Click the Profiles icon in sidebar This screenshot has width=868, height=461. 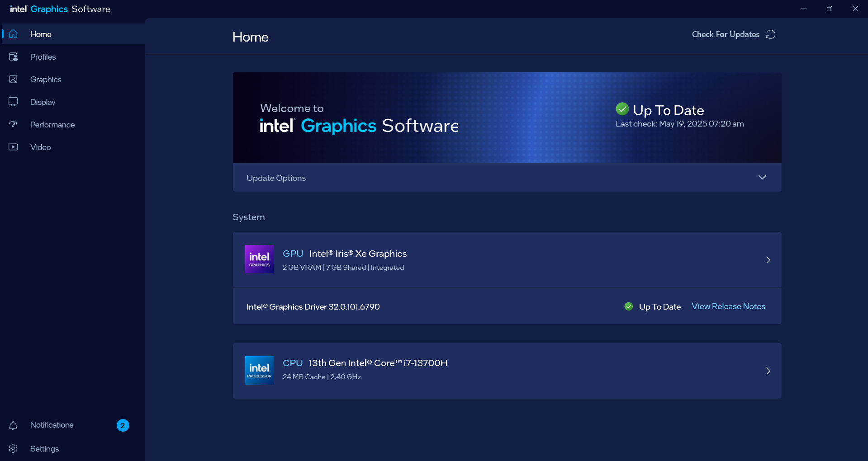pos(13,56)
